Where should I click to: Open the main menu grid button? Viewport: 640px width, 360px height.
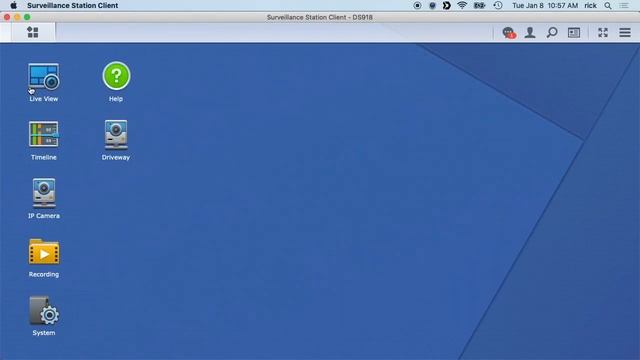pyautogui.click(x=33, y=32)
